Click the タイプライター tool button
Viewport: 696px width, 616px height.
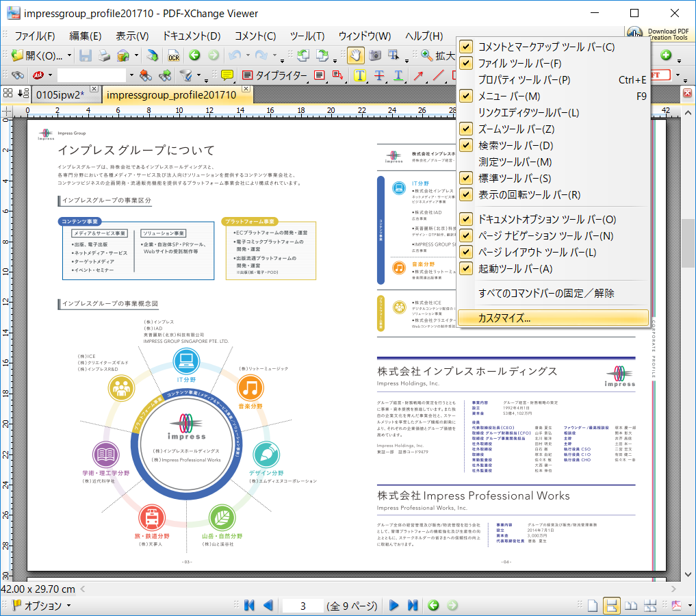pos(274,75)
